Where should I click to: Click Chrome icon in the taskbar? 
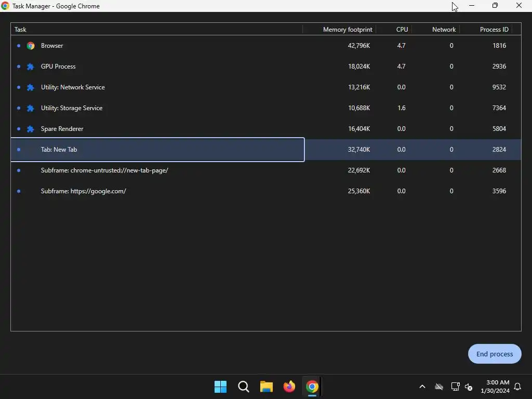tap(312, 387)
